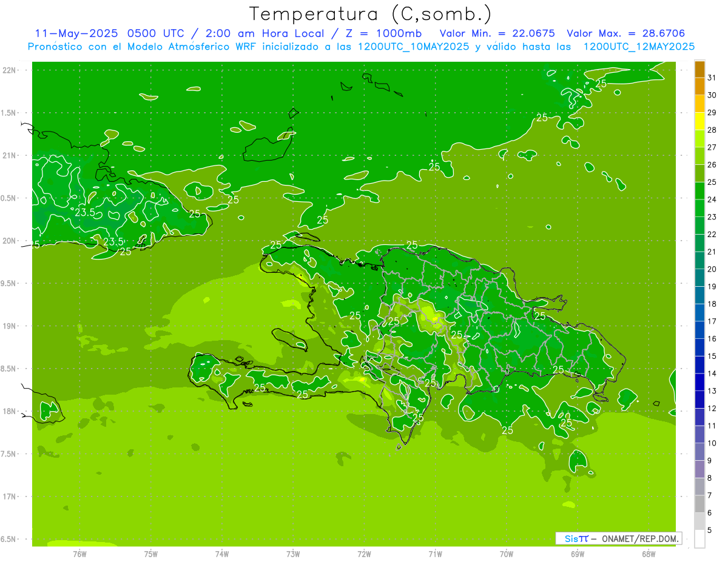Select the '11-May-2025 0500 UTC' date text

click(x=111, y=33)
